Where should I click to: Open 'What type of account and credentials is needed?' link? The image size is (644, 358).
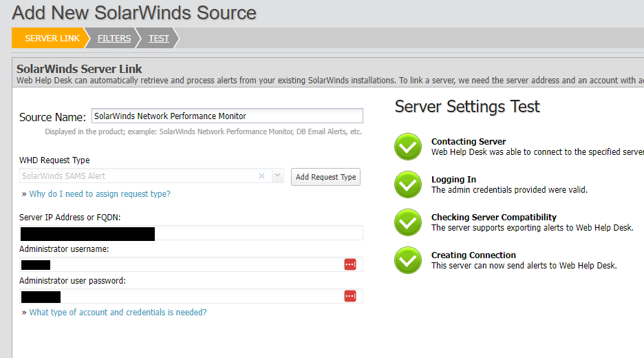(x=118, y=313)
